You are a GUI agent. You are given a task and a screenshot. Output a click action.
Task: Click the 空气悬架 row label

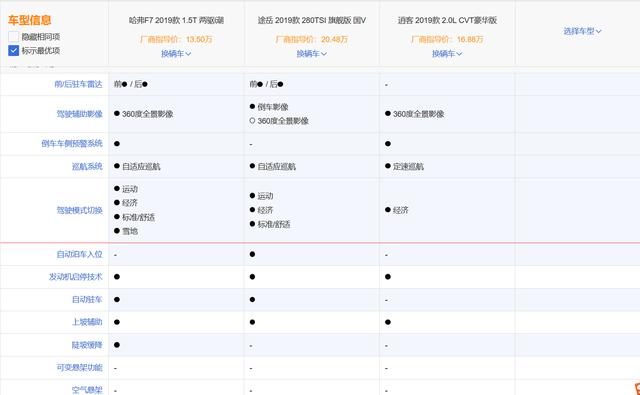pyautogui.click(x=87, y=390)
